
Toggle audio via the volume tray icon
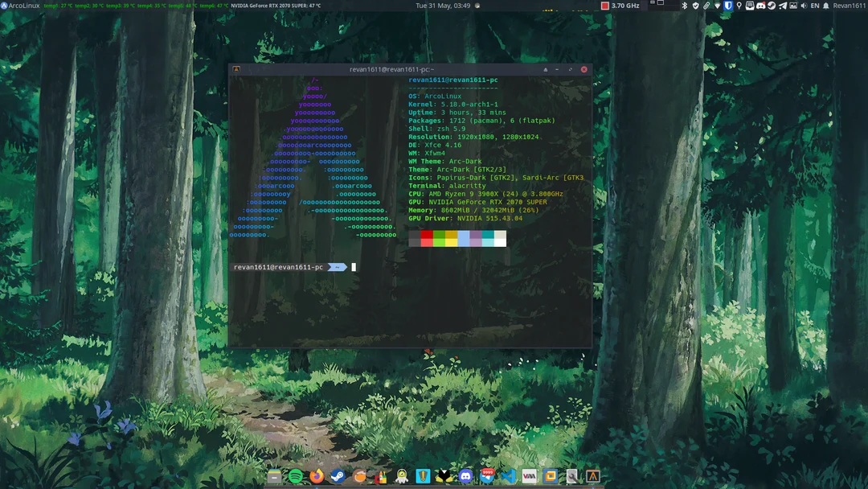click(803, 6)
